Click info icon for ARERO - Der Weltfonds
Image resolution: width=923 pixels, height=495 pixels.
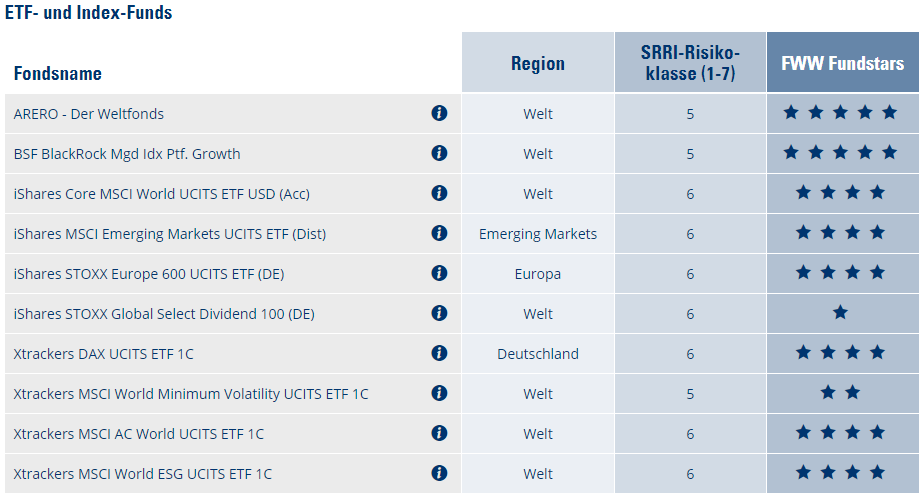[438, 113]
